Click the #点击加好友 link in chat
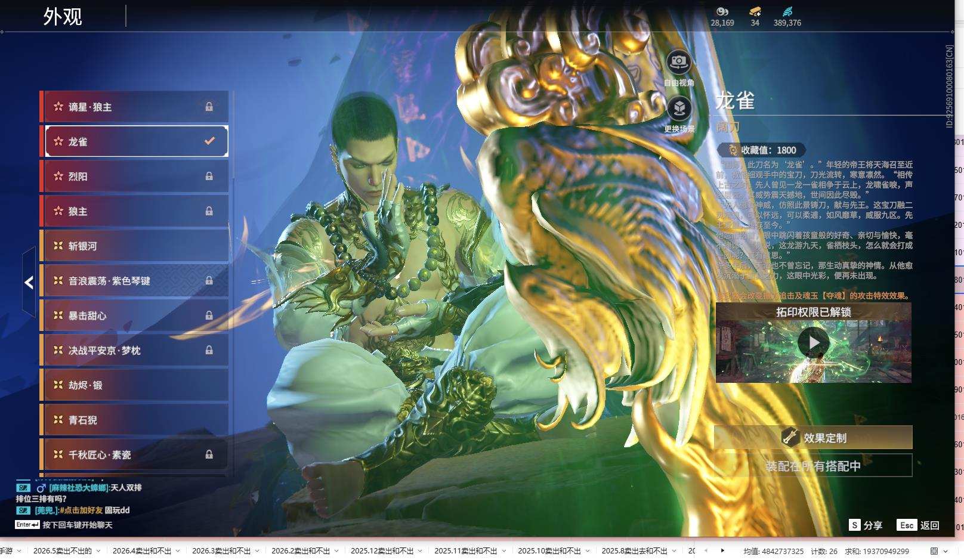The image size is (964, 560). (x=81, y=511)
